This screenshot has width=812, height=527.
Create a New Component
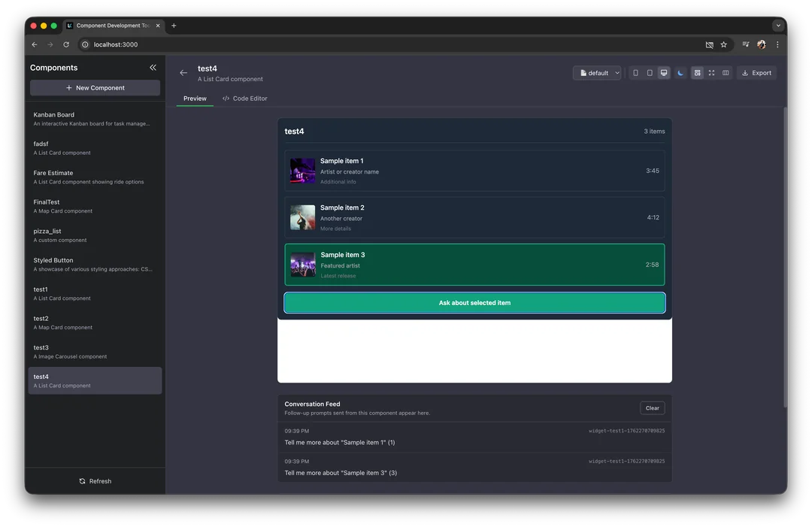[x=95, y=87]
